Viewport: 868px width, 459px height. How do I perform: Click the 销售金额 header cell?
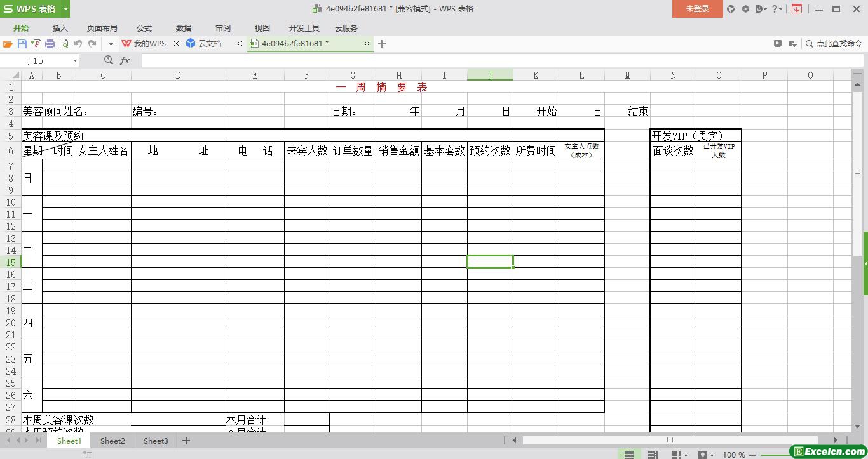(x=398, y=150)
